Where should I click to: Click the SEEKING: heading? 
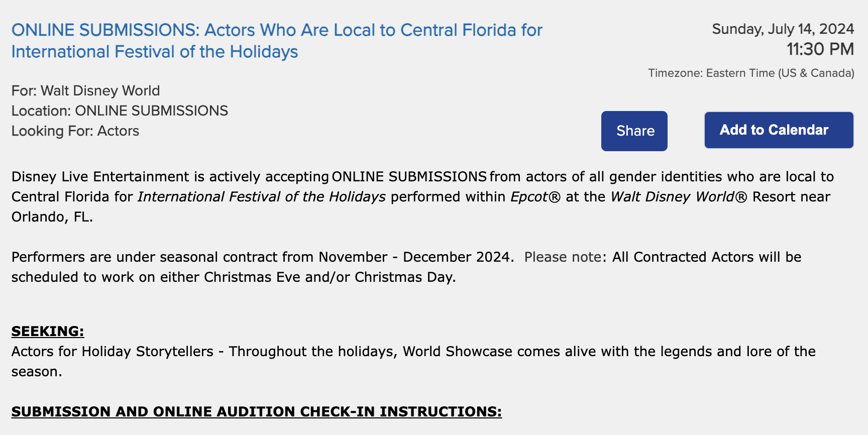click(48, 332)
